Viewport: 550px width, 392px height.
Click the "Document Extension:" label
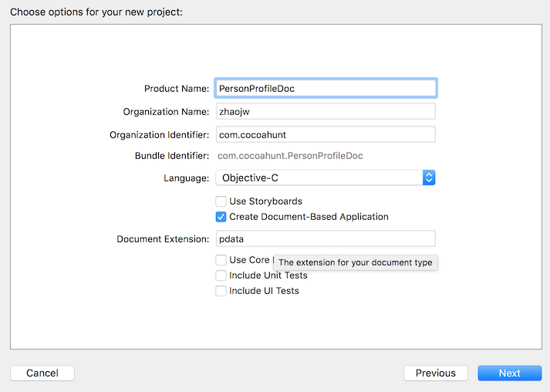(163, 239)
